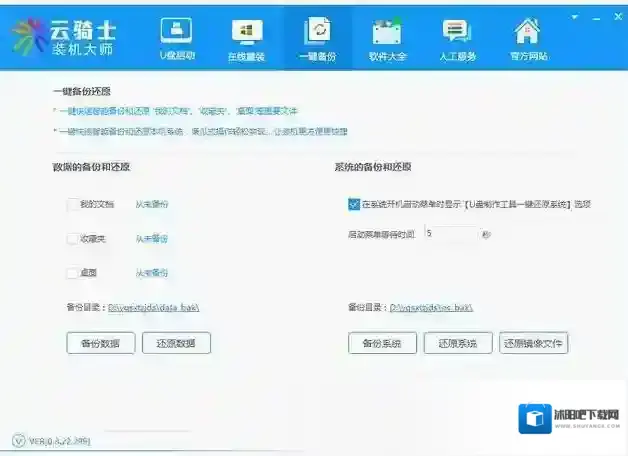Click the 还原镜像文件 button
The width and height of the screenshot is (628, 456).
533,343
